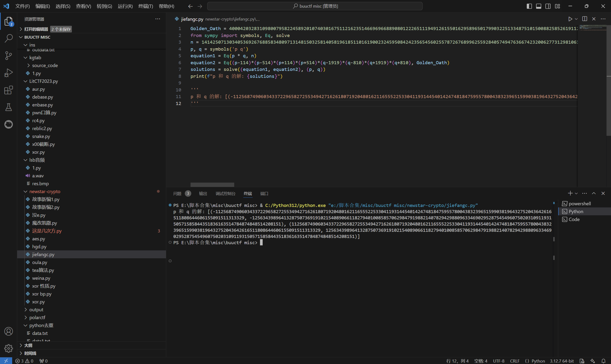611x364 pixels.
Task: Click the editor horizontal scrollbar
Action: click(x=212, y=185)
